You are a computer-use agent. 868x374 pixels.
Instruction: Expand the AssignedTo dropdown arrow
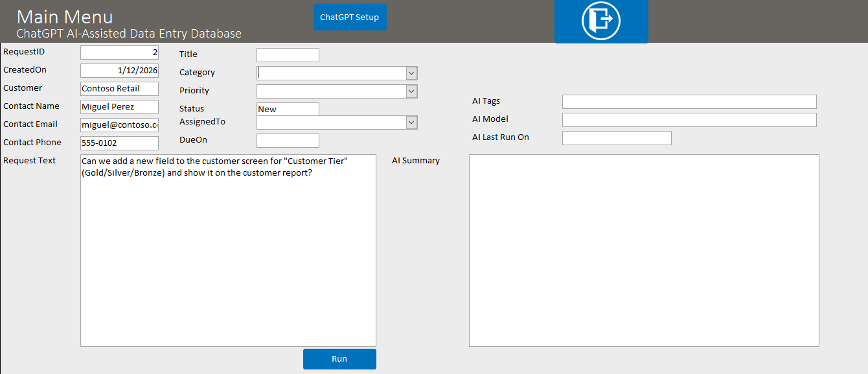pos(411,123)
